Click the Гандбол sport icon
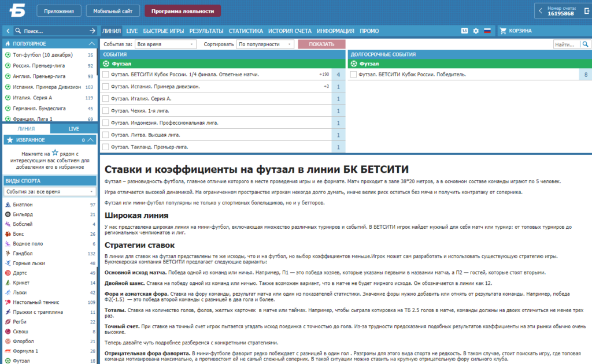592x364 pixels. (8, 254)
